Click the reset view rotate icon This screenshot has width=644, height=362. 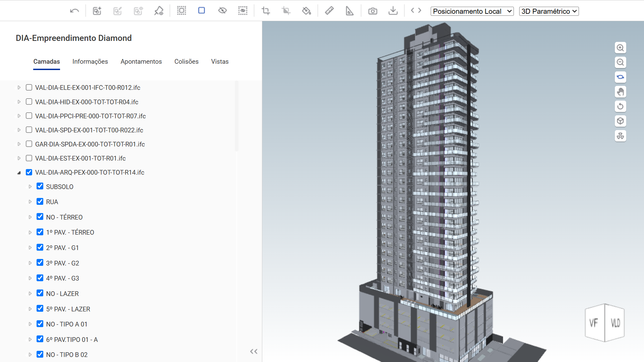(x=621, y=106)
